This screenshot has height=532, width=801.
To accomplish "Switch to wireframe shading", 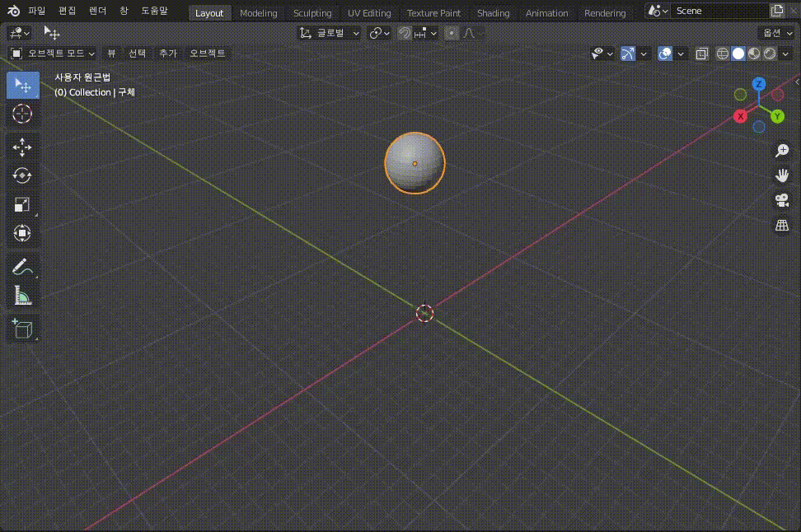I will (723, 54).
